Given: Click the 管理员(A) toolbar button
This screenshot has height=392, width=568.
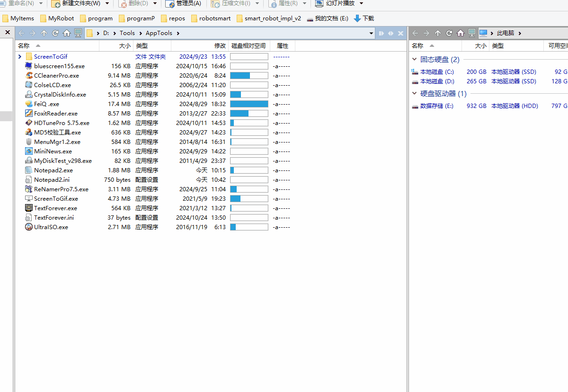Looking at the screenshot, I should (x=183, y=3).
